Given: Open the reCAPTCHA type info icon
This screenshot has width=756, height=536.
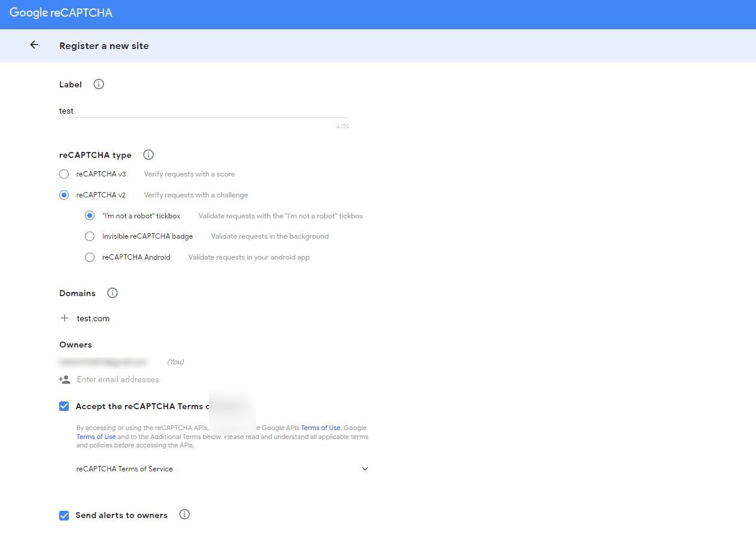Looking at the screenshot, I should pos(148,155).
